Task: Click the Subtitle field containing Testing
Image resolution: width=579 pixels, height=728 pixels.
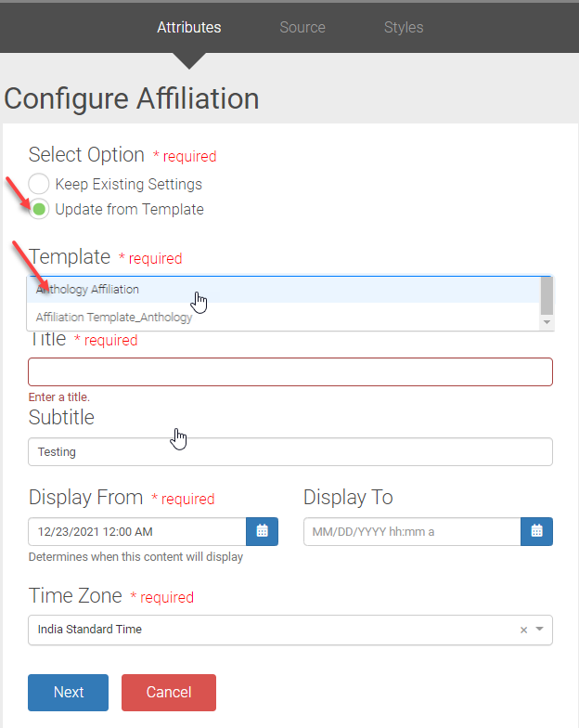Action: pos(289,451)
